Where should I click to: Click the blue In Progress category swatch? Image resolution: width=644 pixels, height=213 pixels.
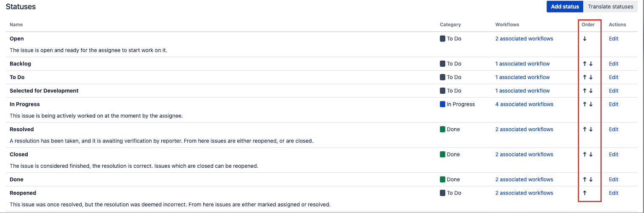(x=442, y=104)
